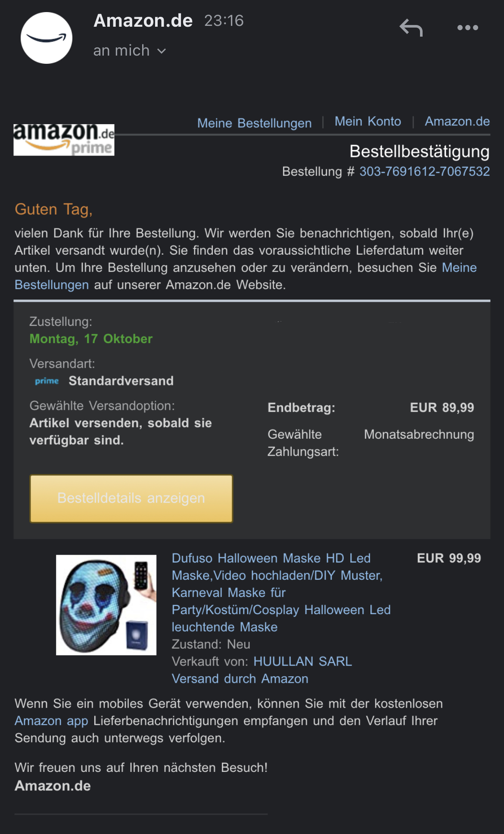Tap the EUR 89,99 Endbetrag amount
The height and width of the screenshot is (834, 504).
coord(442,408)
